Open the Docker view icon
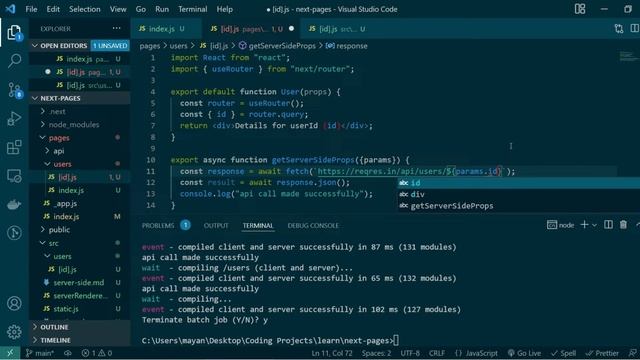This screenshot has height=360, width=640. (x=14, y=204)
